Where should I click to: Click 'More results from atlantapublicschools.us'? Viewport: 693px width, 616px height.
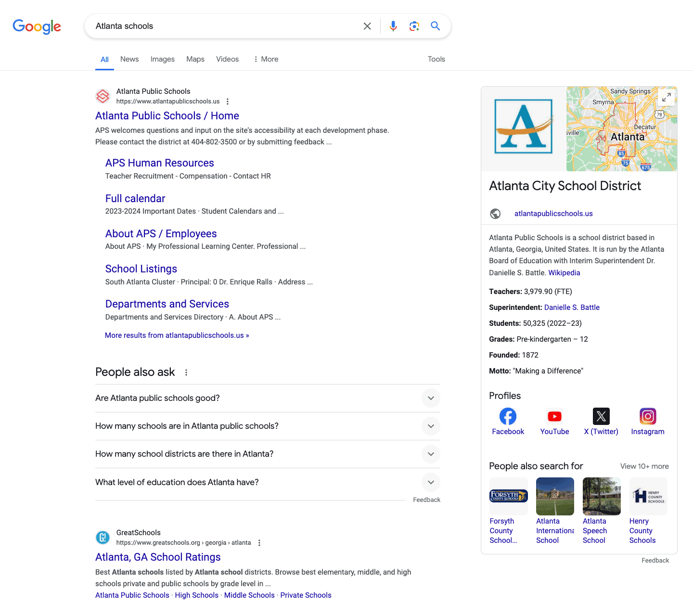click(177, 335)
